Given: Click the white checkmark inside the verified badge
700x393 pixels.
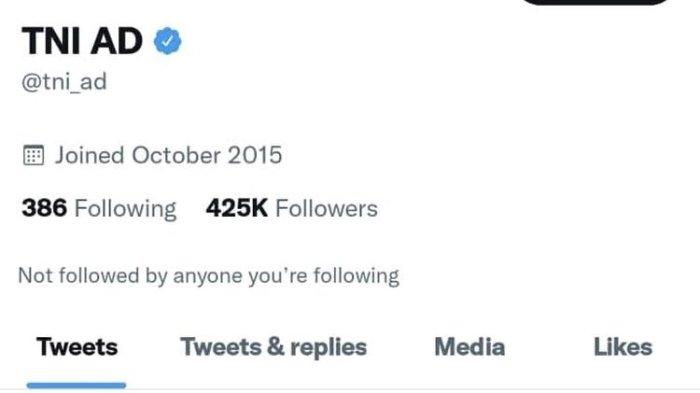Looking at the screenshot, I should click(167, 41).
